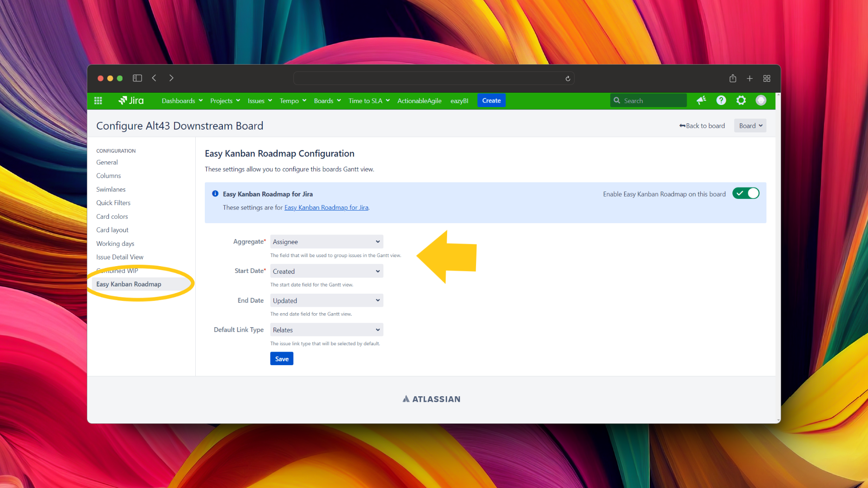Viewport: 868px width, 488px height.
Task: Open the Jira app switcher grid icon
Action: coord(98,100)
